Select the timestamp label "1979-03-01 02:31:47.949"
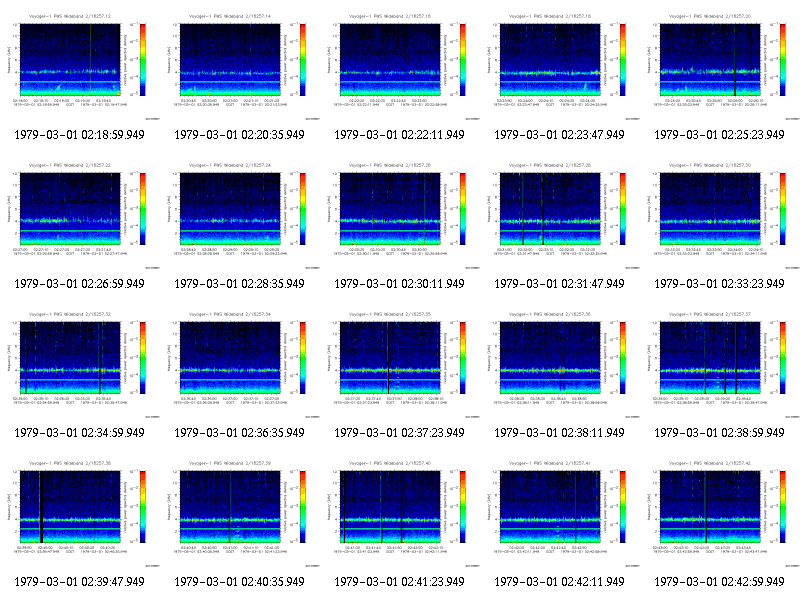The width and height of the screenshot is (800, 596). (560, 284)
